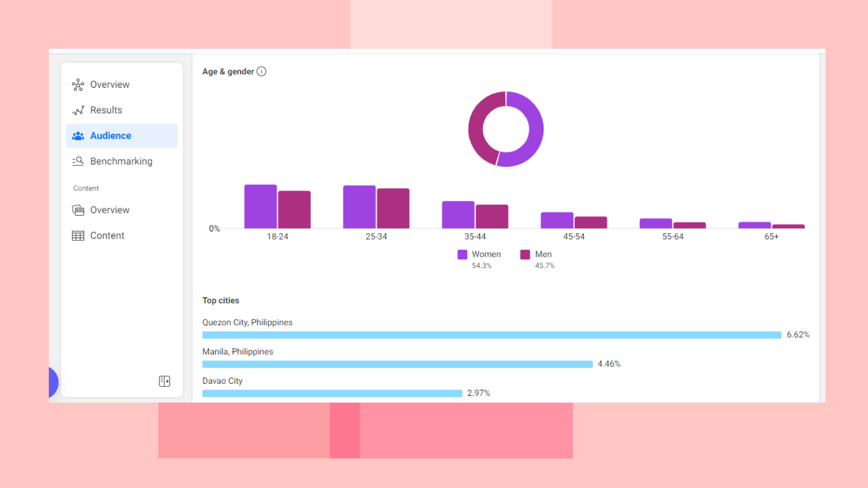Image resolution: width=868 pixels, height=488 pixels.
Task: Click the 18-24 age axis label
Action: click(x=278, y=237)
